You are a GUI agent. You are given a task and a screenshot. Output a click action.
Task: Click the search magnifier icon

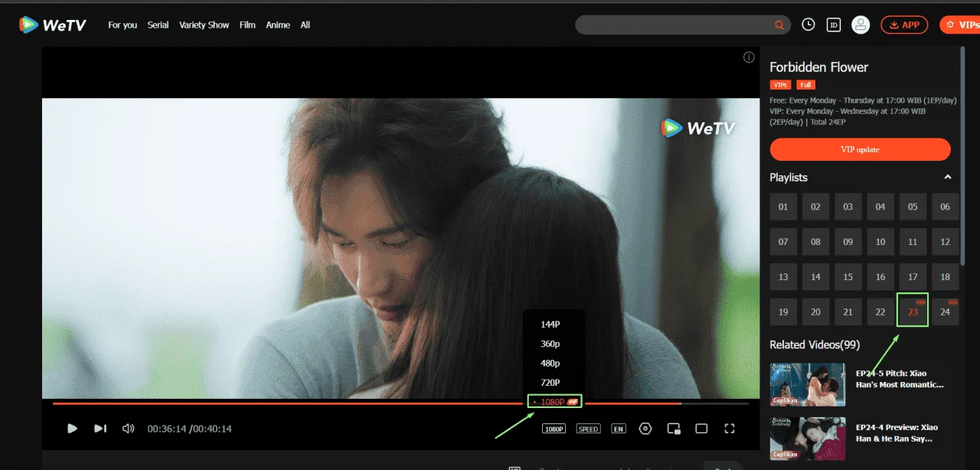[x=779, y=25]
